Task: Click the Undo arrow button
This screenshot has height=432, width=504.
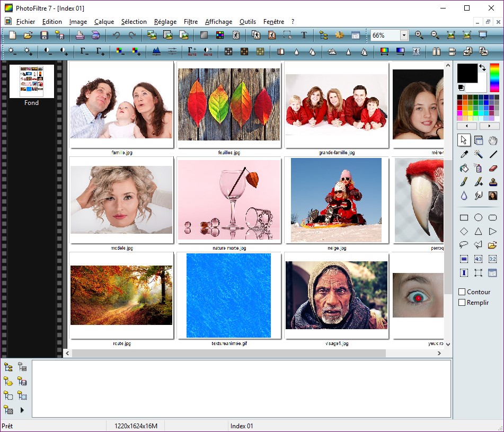Action: click(x=116, y=36)
